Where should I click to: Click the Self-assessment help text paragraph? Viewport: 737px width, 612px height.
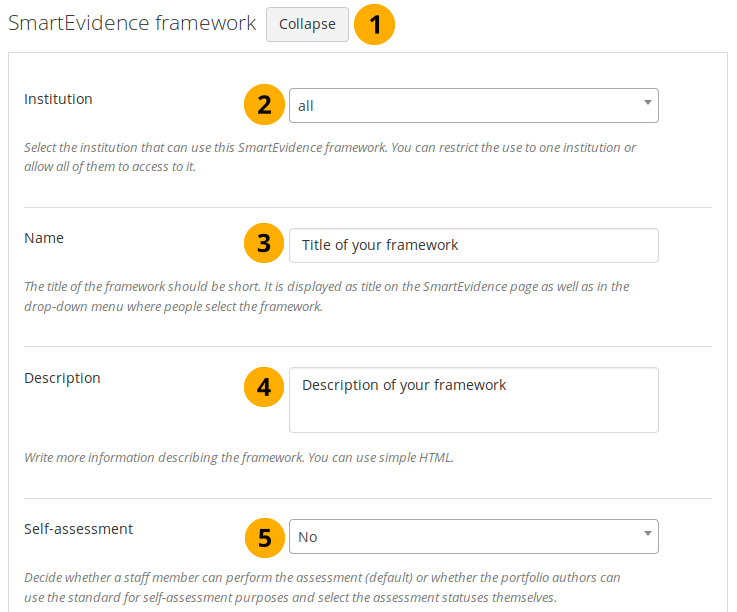(322, 587)
